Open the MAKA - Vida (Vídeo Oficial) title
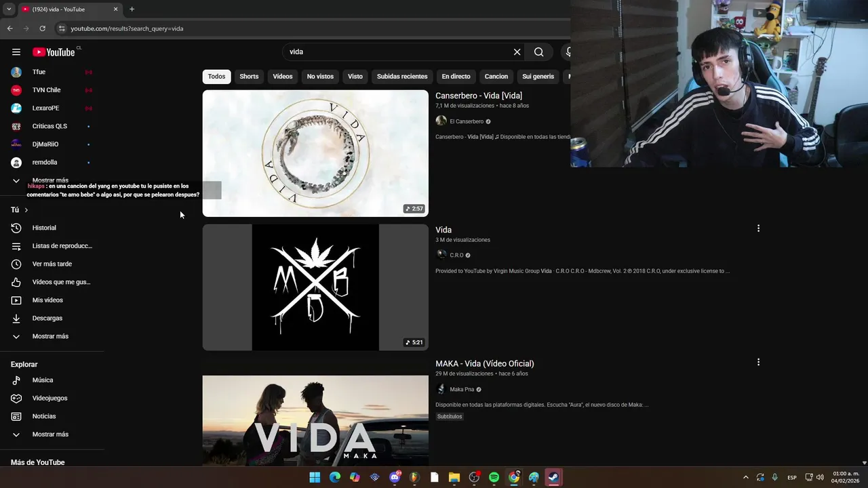This screenshot has width=868, height=488. [x=485, y=363]
